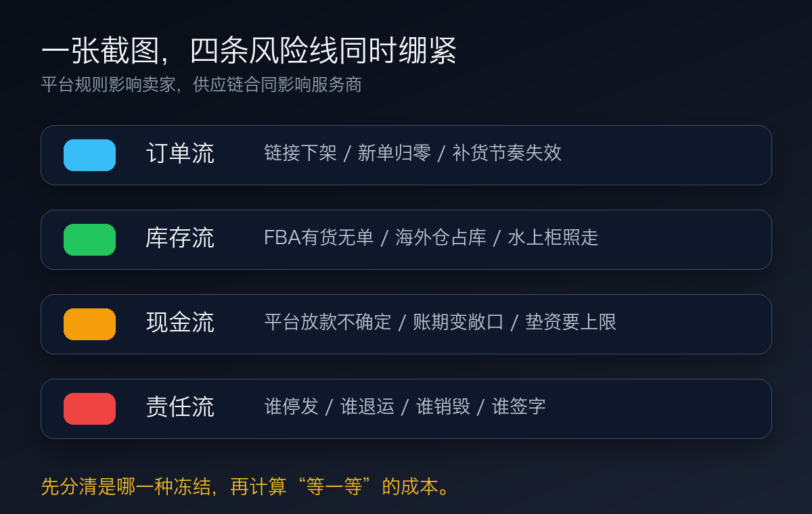The height and width of the screenshot is (514, 812).
Task: Click the 谁销毁 text
Action: pos(443,406)
